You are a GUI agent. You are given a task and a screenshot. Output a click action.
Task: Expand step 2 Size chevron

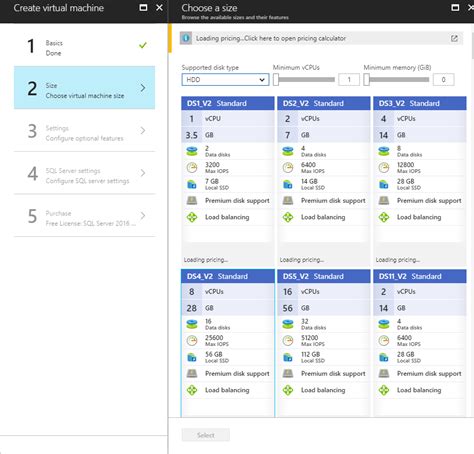(143, 88)
